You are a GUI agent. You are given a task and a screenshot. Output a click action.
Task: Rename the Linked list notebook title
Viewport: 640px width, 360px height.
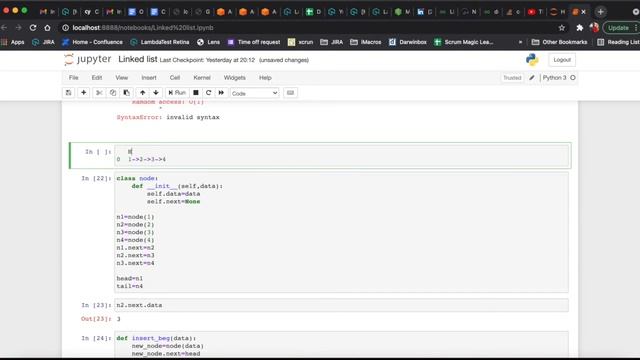(x=138, y=59)
